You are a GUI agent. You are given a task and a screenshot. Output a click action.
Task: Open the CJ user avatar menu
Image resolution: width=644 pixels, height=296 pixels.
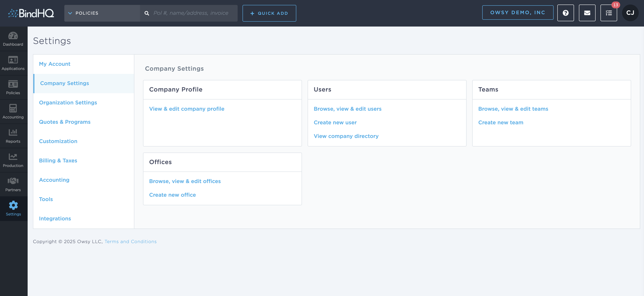coord(630,13)
